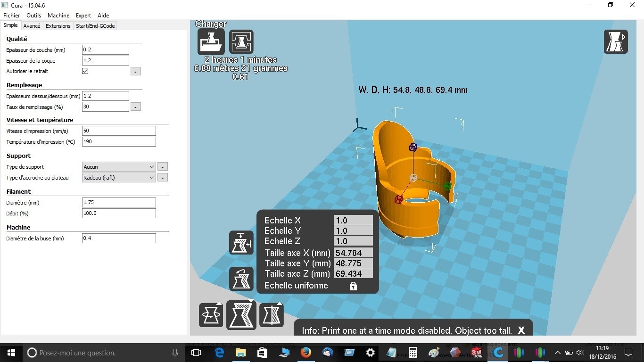The width and height of the screenshot is (644, 362).
Task: Click the Epaisseurs dessus/dessous field
Action: (x=106, y=96)
